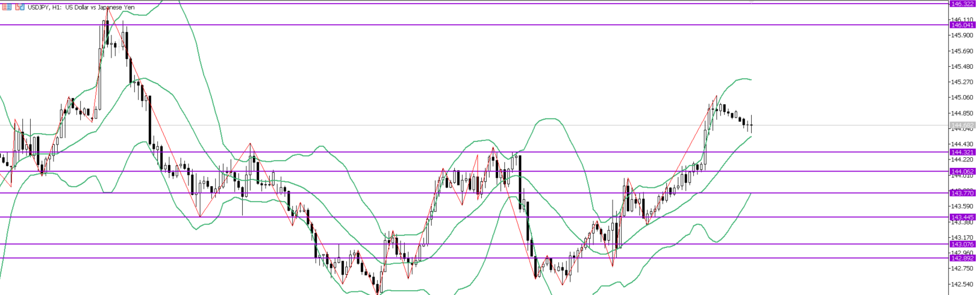Click the 144.850 tick on price scale
980x295 pixels.
tap(962, 113)
